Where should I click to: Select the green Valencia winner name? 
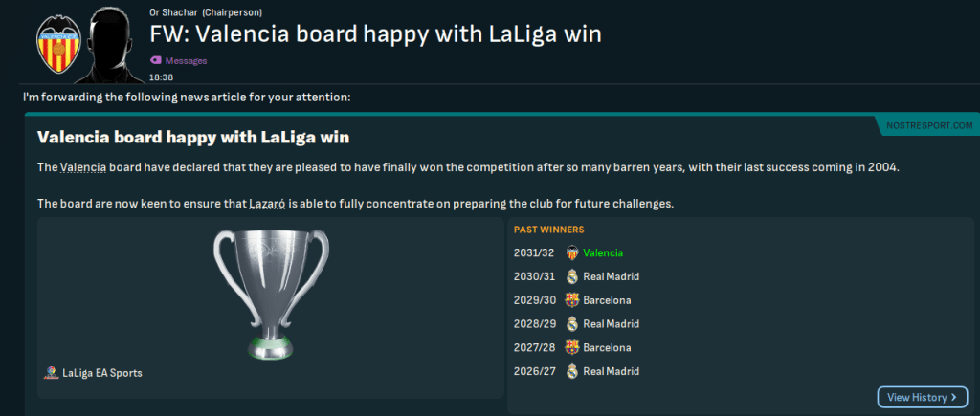(603, 253)
